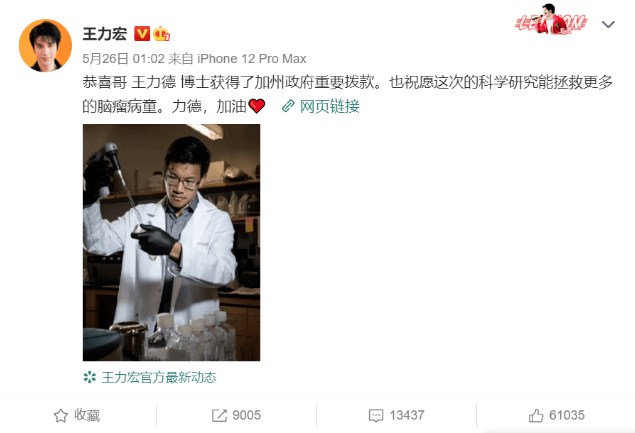Like the post with thumbs-up icon
635x433 pixels.
tap(536, 416)
